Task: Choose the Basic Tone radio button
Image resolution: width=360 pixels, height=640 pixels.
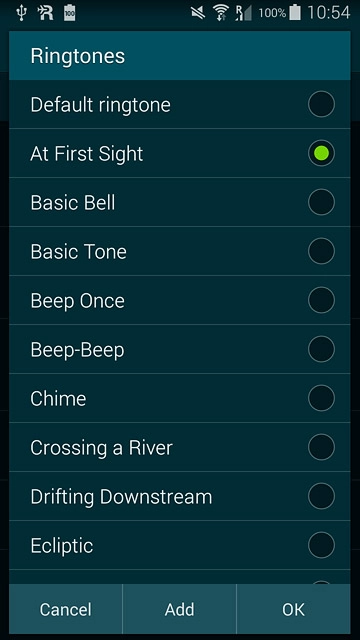Action: (321, 251)
